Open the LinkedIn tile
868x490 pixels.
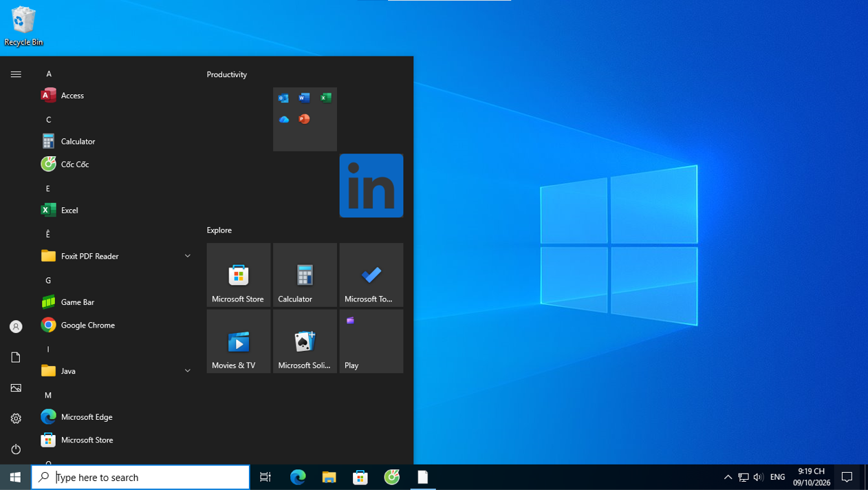(x=371, y=186)
